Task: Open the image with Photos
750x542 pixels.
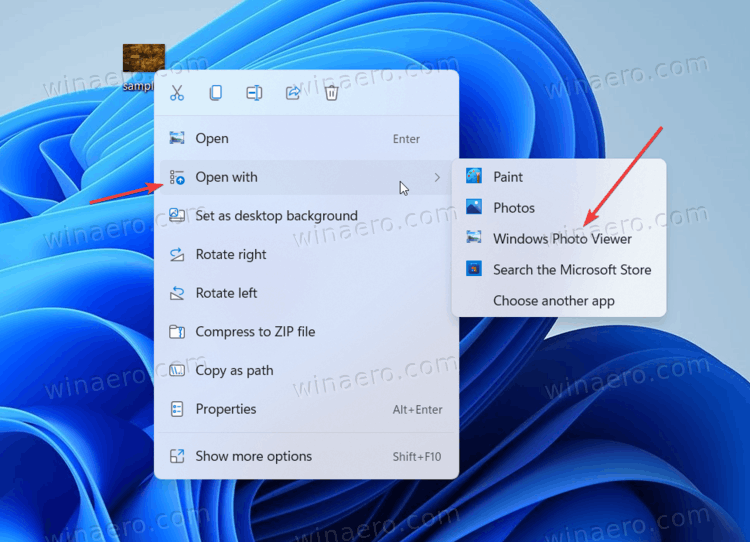Action: click(559, 208)
